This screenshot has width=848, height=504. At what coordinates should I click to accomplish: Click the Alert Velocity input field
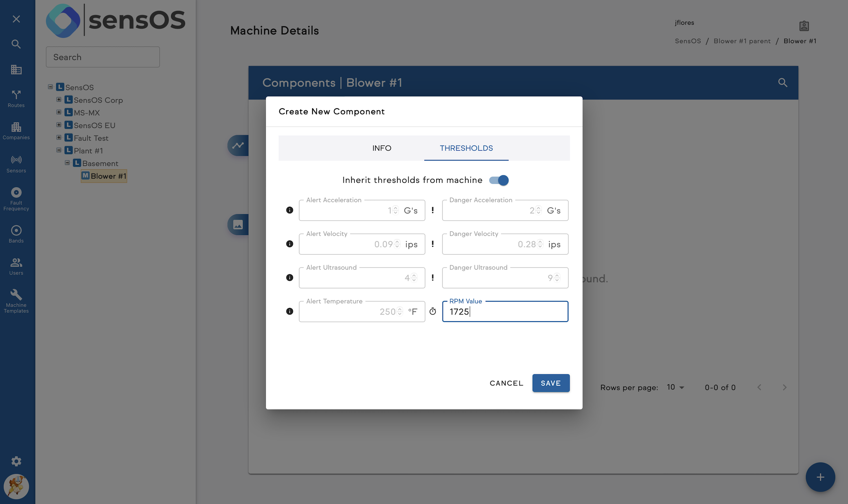point(362,244)
